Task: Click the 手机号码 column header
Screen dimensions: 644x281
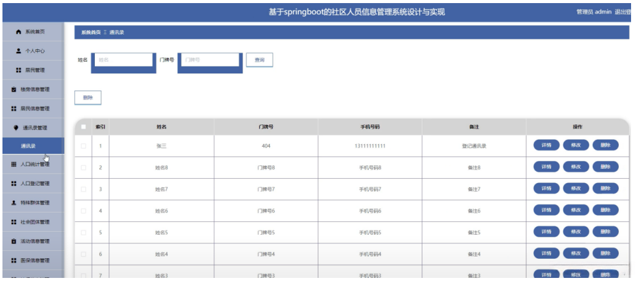Action: coord(369,127)
